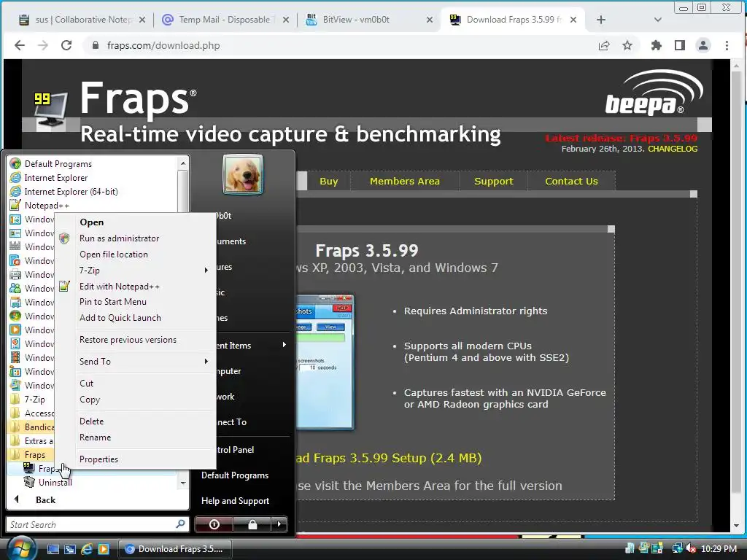
Task: Close the BitView tab
Action: (x=429, y=20)
